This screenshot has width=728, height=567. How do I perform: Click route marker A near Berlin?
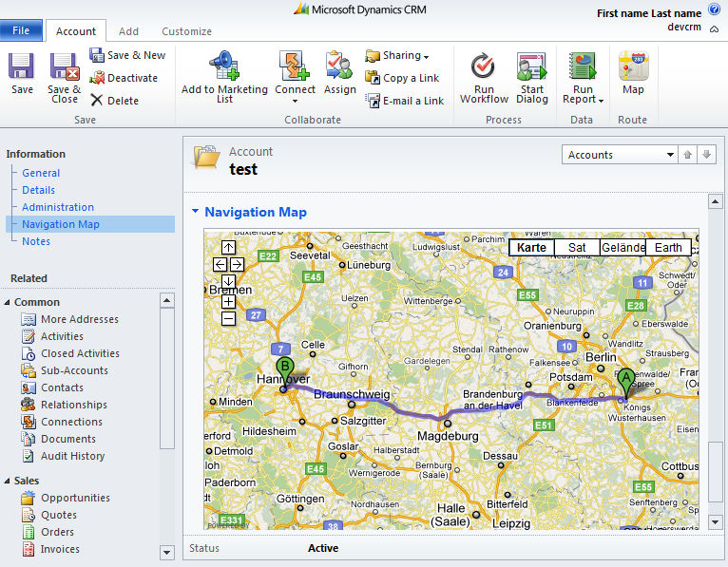tap(626, 383)
